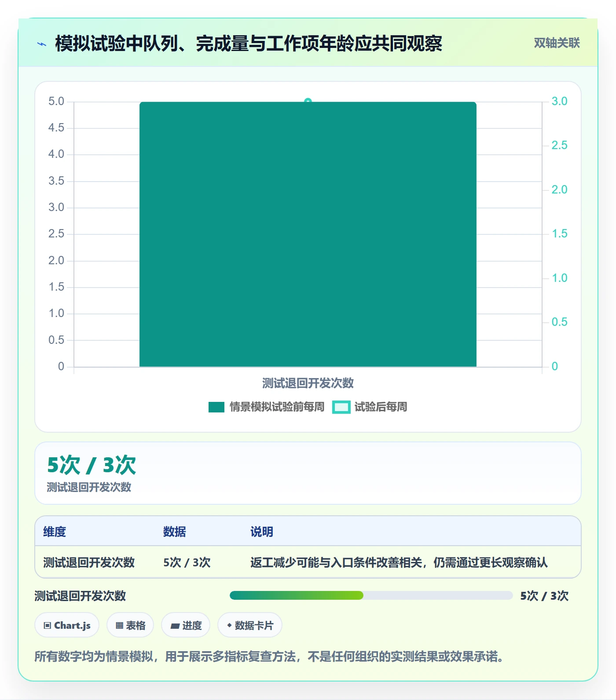616x700 pixels.
Task: Click the diamond icon in the 数据卡片 chip
Action: point(229,625)
